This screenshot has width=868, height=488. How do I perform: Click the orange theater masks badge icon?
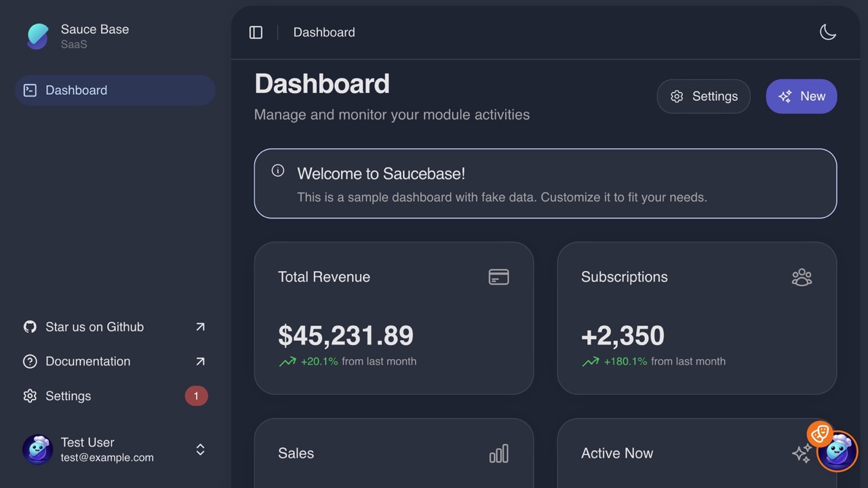pyautogui.click(x=819, y=433)
